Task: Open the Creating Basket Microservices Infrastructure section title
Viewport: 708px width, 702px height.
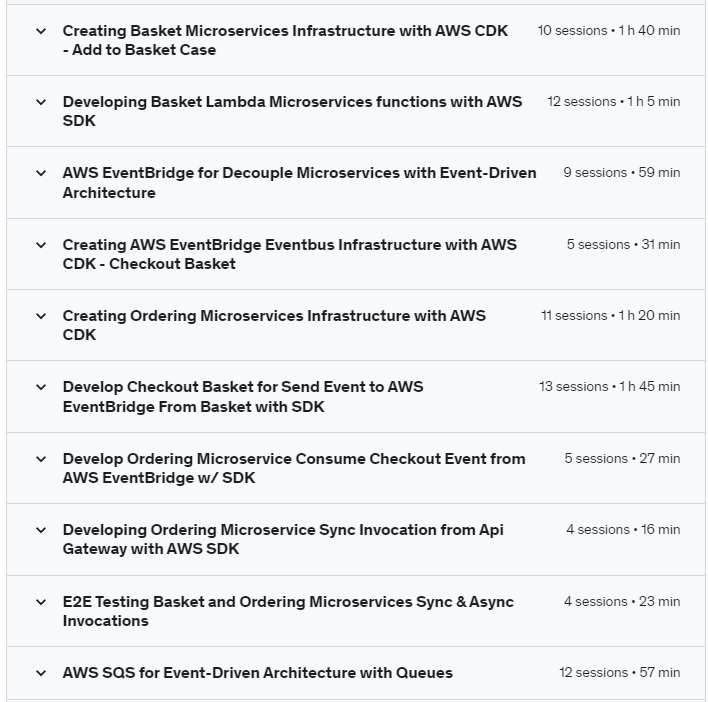Action: click(x=285, y=40)
